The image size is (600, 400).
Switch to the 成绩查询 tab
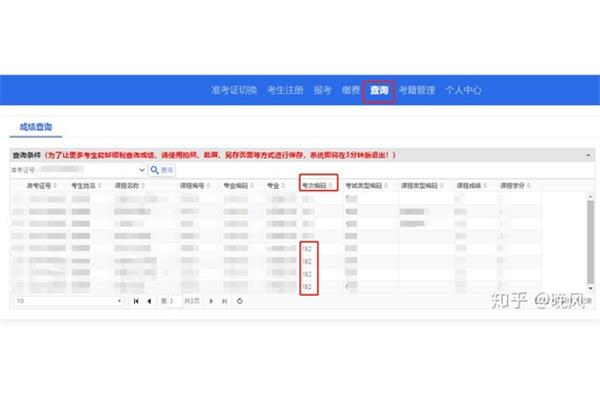[x=36, y=127]
